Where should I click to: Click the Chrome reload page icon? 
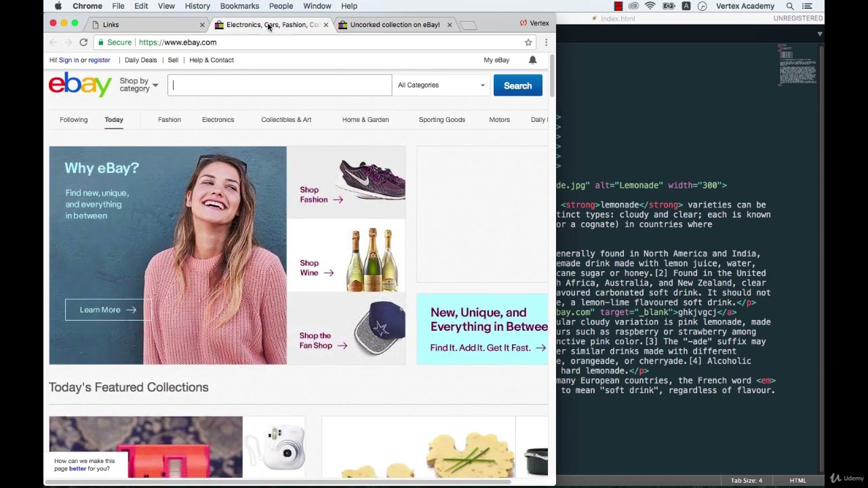coord(83,42)
